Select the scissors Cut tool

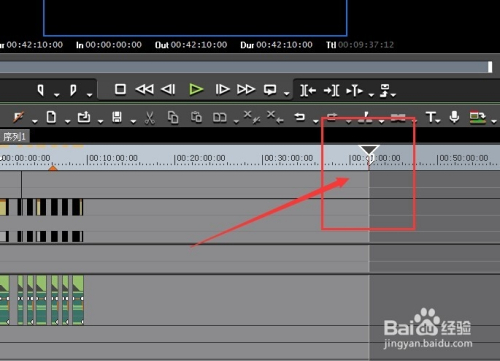(x=150, y=118)
